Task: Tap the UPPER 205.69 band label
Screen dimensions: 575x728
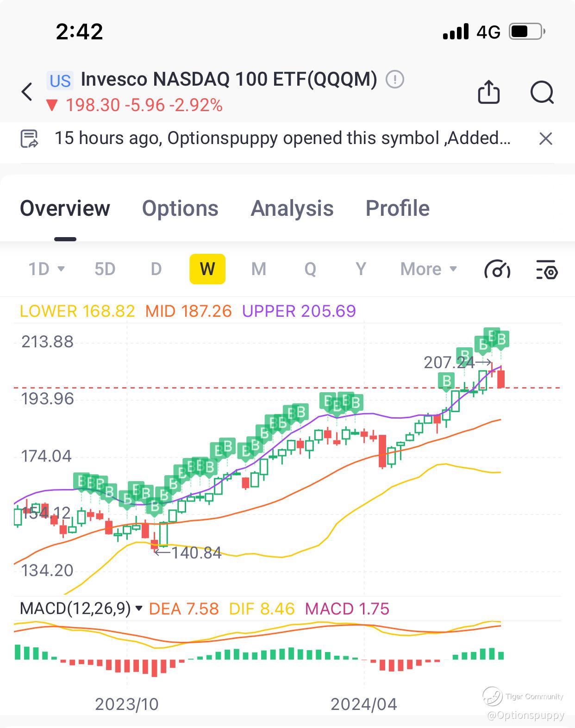Action: (299, 311)
